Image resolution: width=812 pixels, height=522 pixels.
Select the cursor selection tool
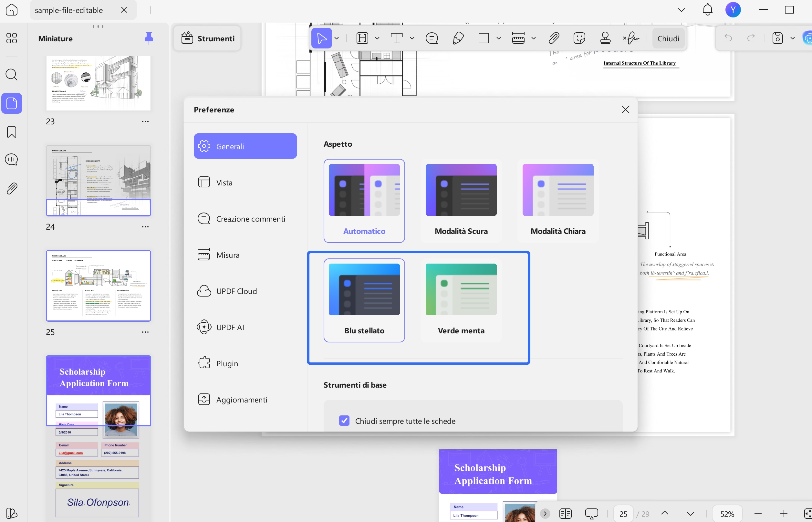(x=322, y=38)
